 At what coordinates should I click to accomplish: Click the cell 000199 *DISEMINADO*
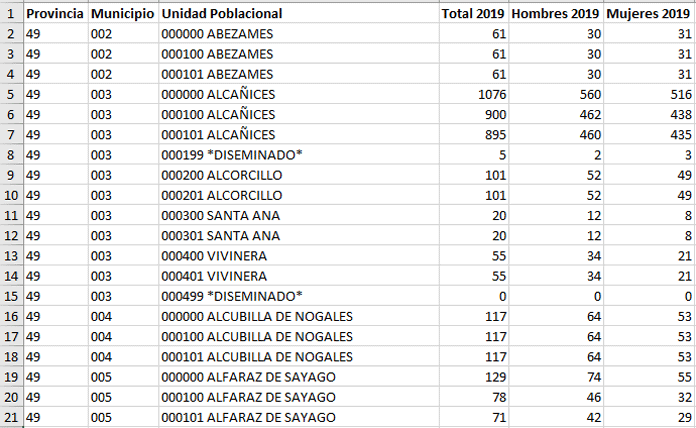[299, 155]
